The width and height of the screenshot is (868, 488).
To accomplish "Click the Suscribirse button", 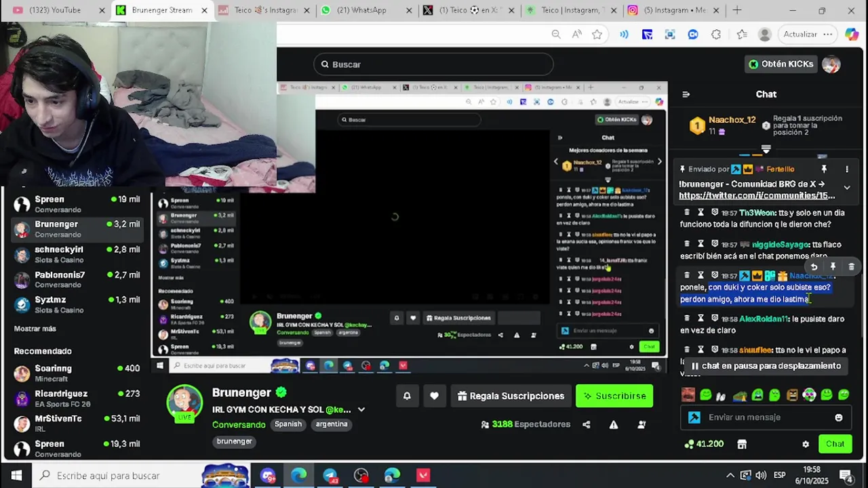I will pos(614,396).
